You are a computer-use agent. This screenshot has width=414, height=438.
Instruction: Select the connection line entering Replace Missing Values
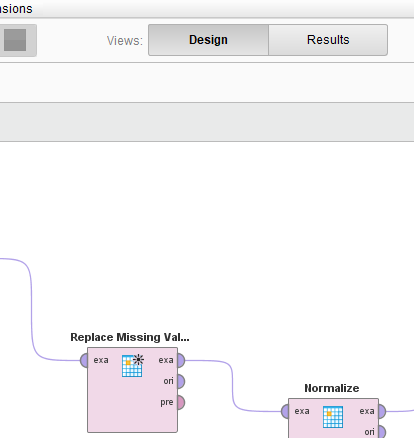32,310
